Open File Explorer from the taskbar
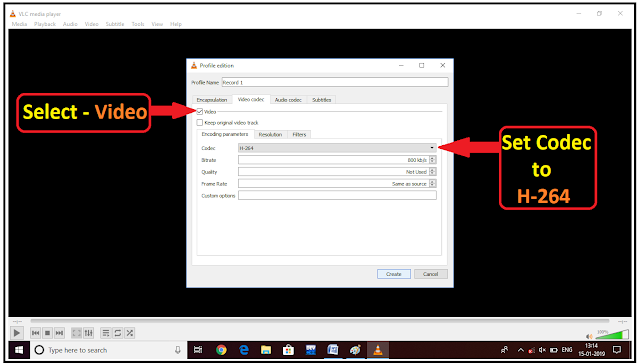This screenshot has width=640, height=364. tap(266, 350)
